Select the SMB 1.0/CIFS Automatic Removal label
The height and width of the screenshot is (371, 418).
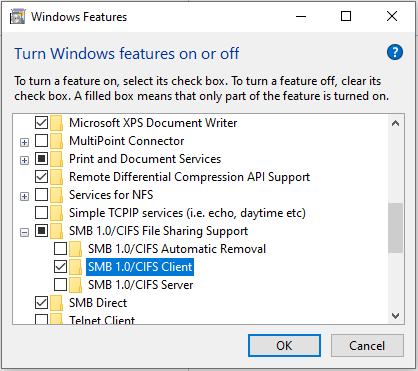177,249
